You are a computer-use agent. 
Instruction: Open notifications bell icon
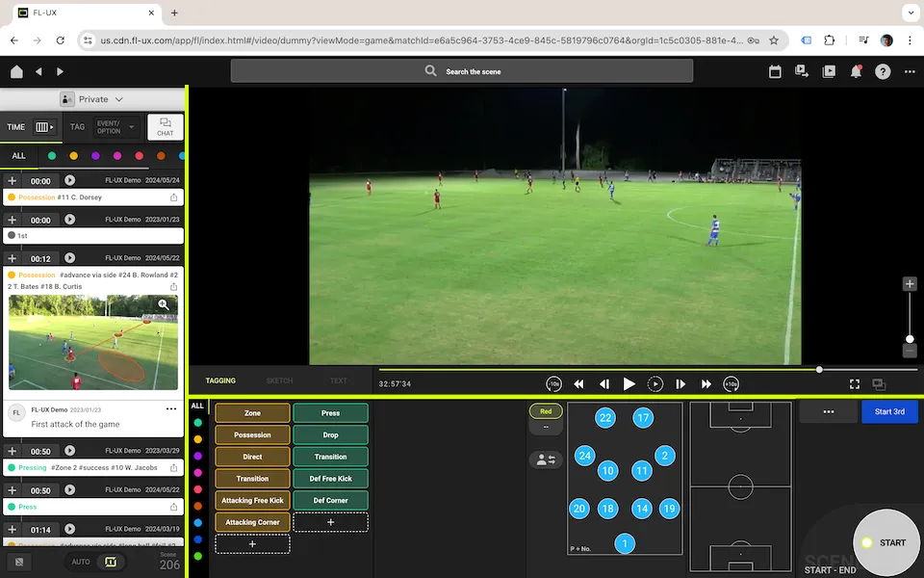click(x=856, y=71)
